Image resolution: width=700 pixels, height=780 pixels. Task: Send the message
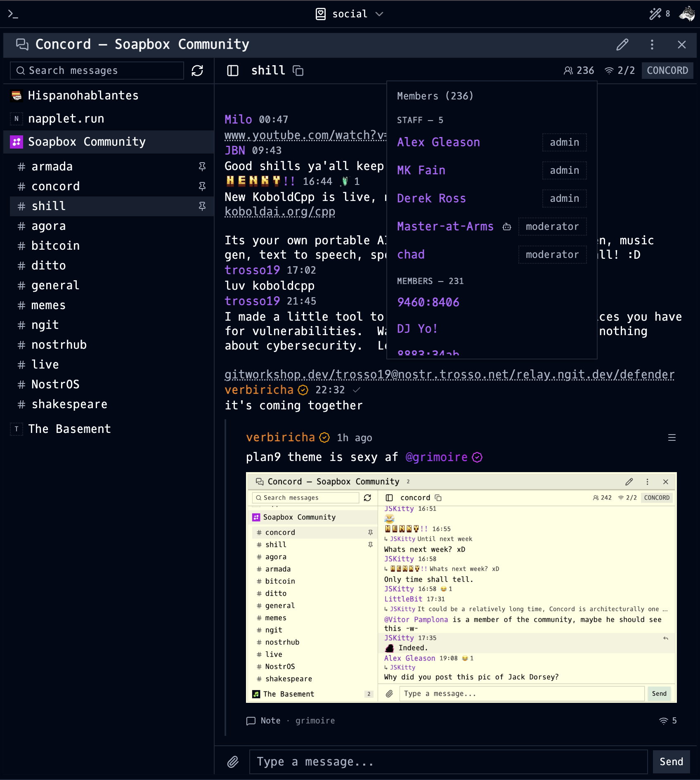click(671, 762)
